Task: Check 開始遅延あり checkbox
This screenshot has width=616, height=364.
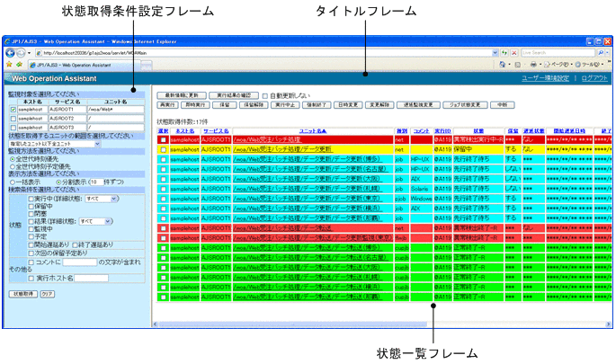Action: pyautogui.click(x=31, y=245)
